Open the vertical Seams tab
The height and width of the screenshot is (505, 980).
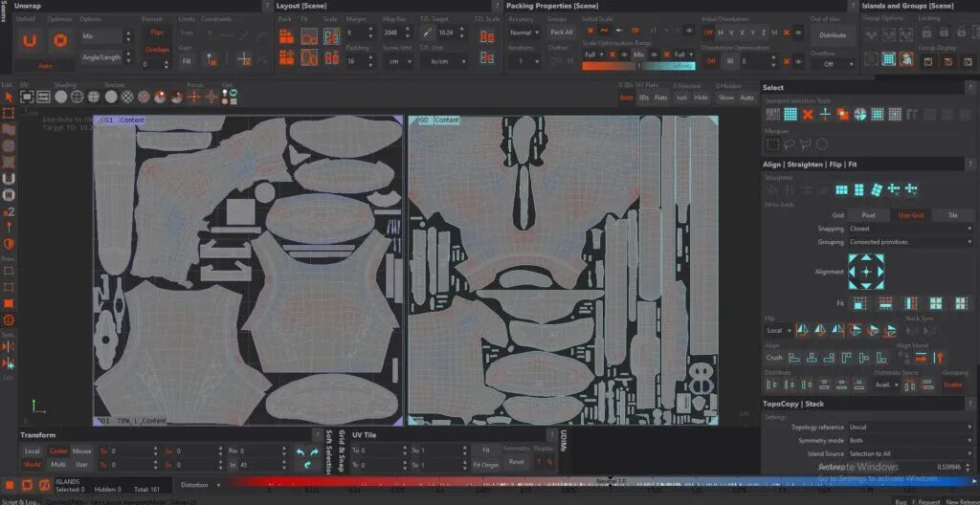point(4,11)
